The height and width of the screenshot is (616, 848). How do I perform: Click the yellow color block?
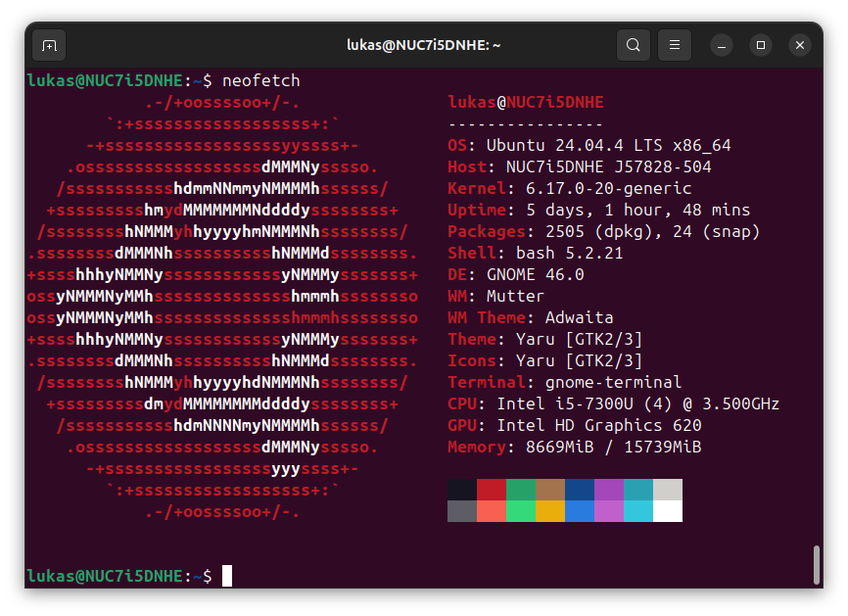coord(550,511)
